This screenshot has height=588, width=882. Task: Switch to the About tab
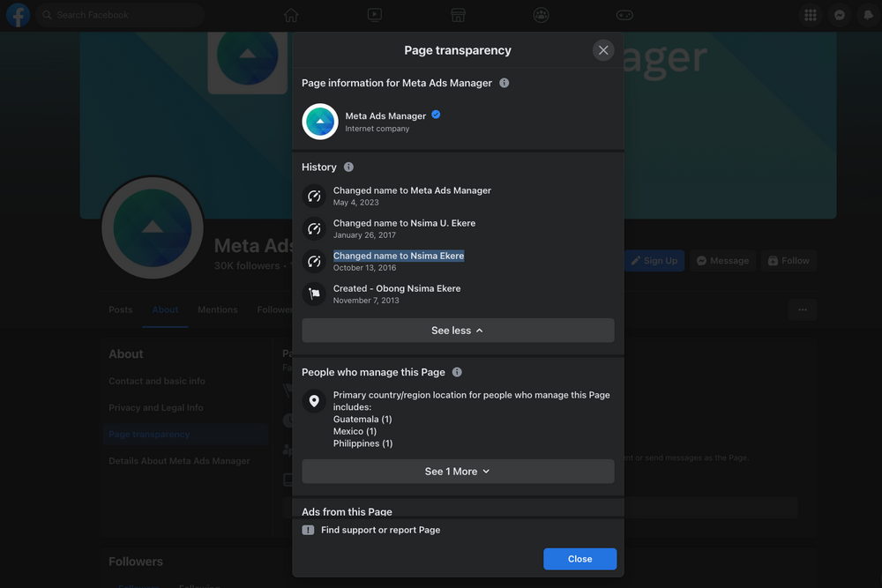(165, 309)
